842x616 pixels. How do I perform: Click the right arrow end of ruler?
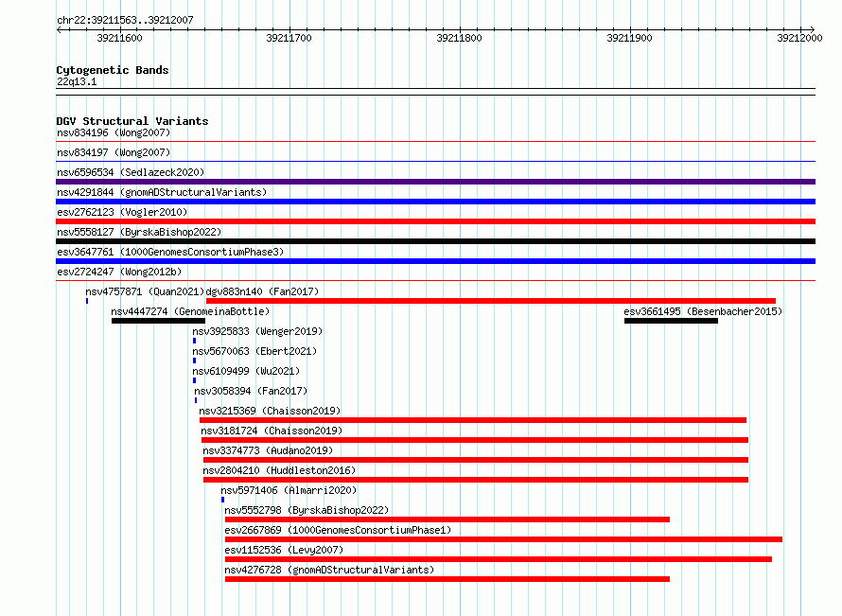click(812, 30)
